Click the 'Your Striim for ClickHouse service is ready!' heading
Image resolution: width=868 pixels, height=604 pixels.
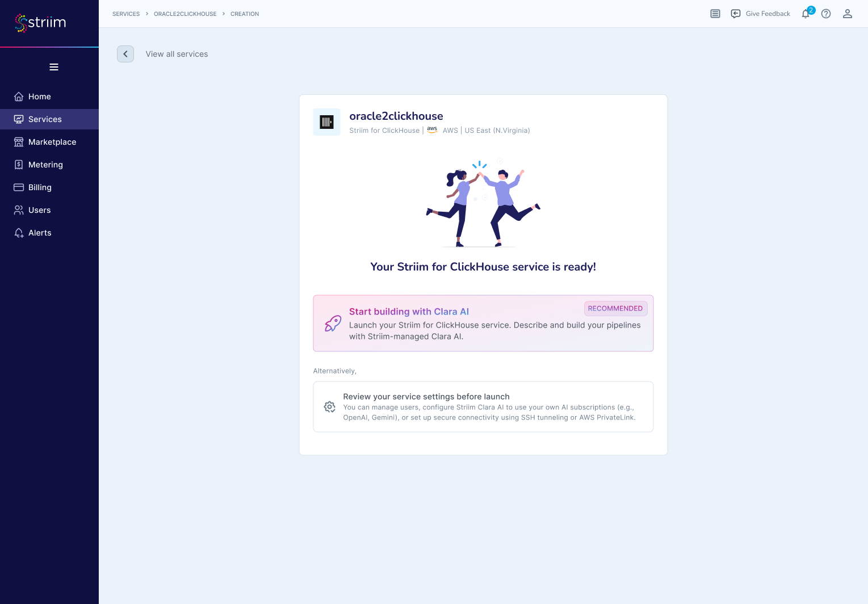483,267
